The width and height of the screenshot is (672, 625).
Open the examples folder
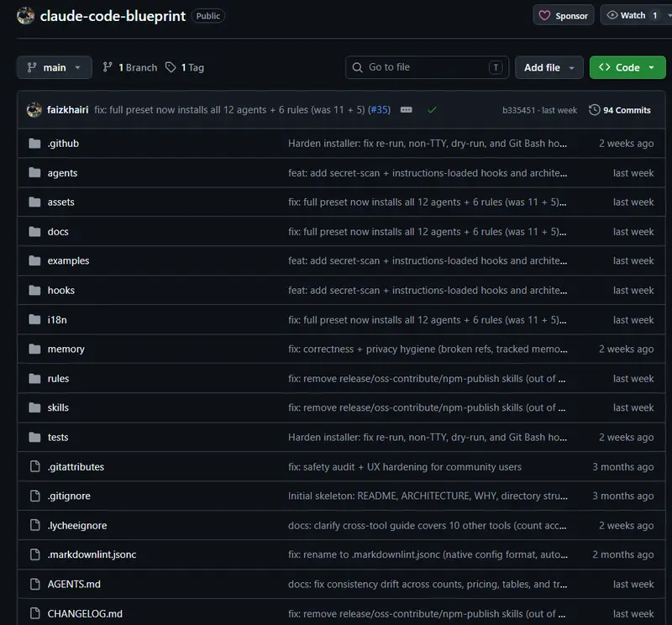68,260
